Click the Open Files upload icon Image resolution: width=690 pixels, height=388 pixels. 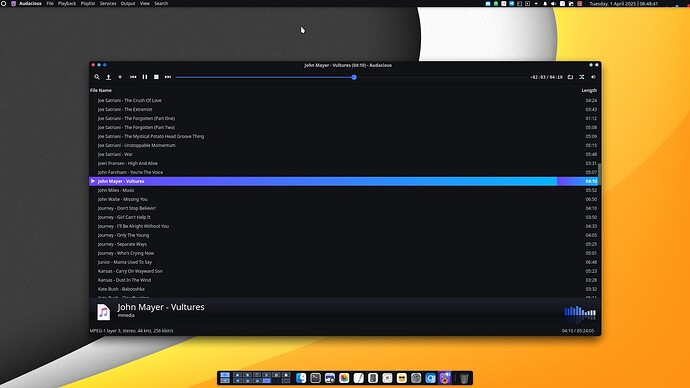click(108, 77)
